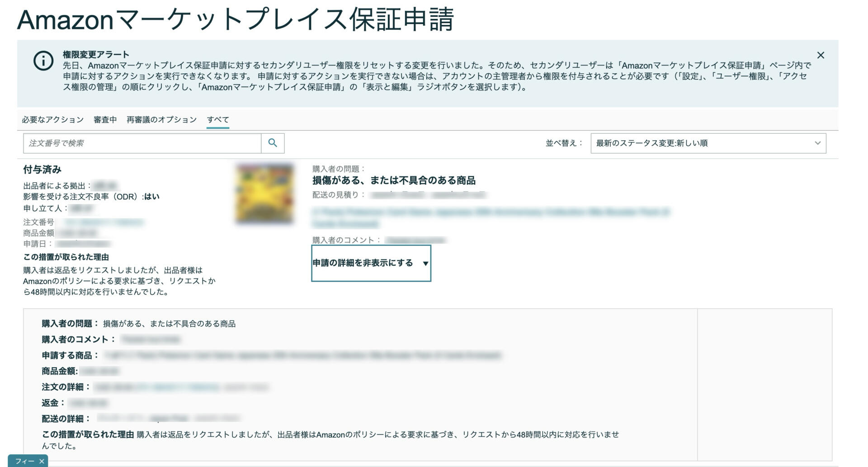Click the 注文番号で検索 search field
Viewport: 868px width, 467px height.
point(142,143)
